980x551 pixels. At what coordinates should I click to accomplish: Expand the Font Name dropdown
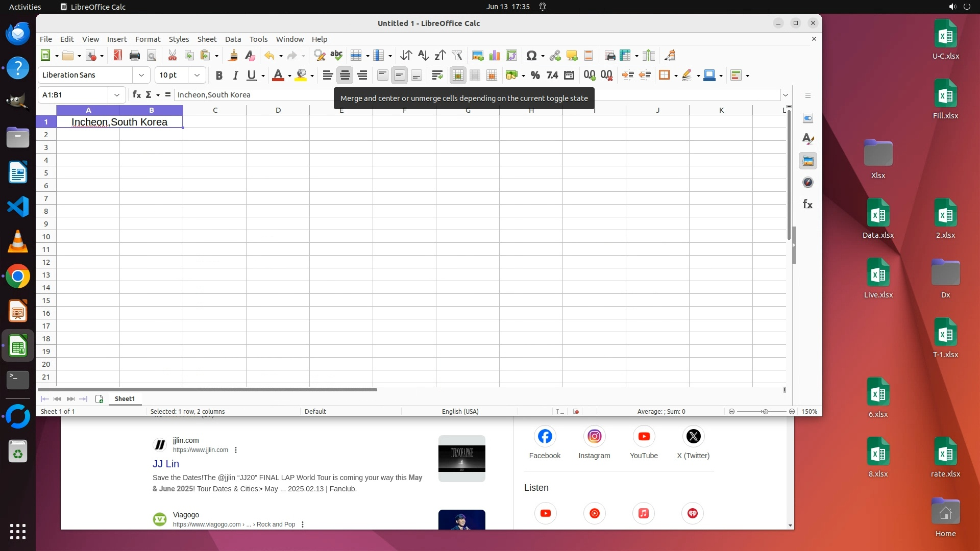pyautogui.click(x=141, y=75)
